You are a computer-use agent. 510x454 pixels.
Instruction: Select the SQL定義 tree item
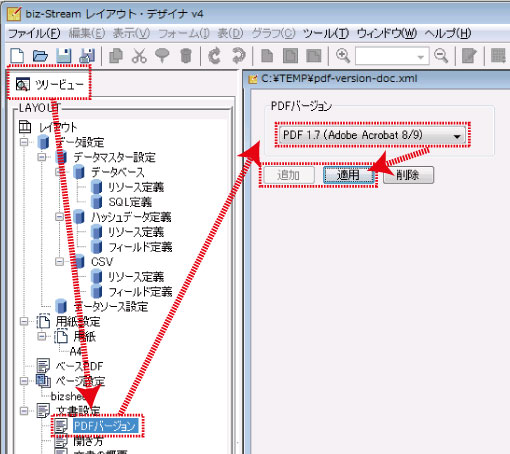coord(130,202)
